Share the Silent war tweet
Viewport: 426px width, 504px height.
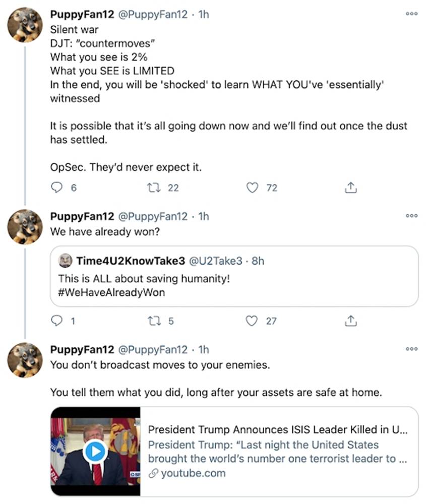click(x=350, y=186)
